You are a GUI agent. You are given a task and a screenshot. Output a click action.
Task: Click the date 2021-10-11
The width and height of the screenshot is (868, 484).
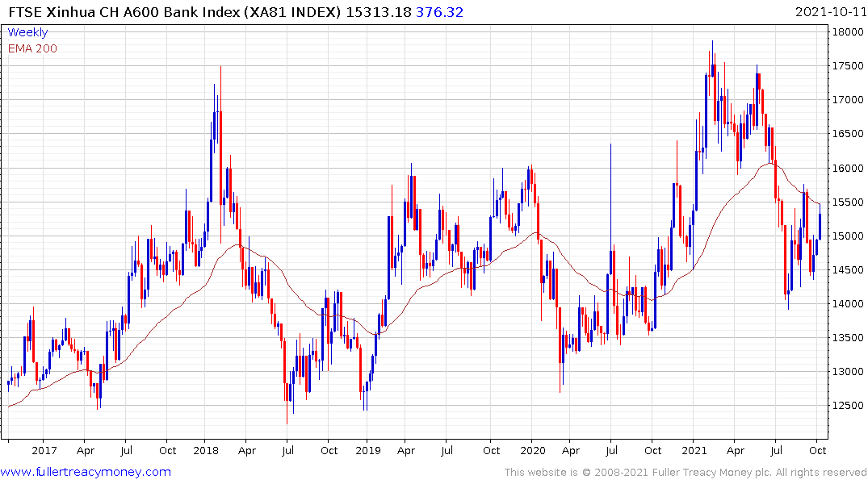pos(830,11)
